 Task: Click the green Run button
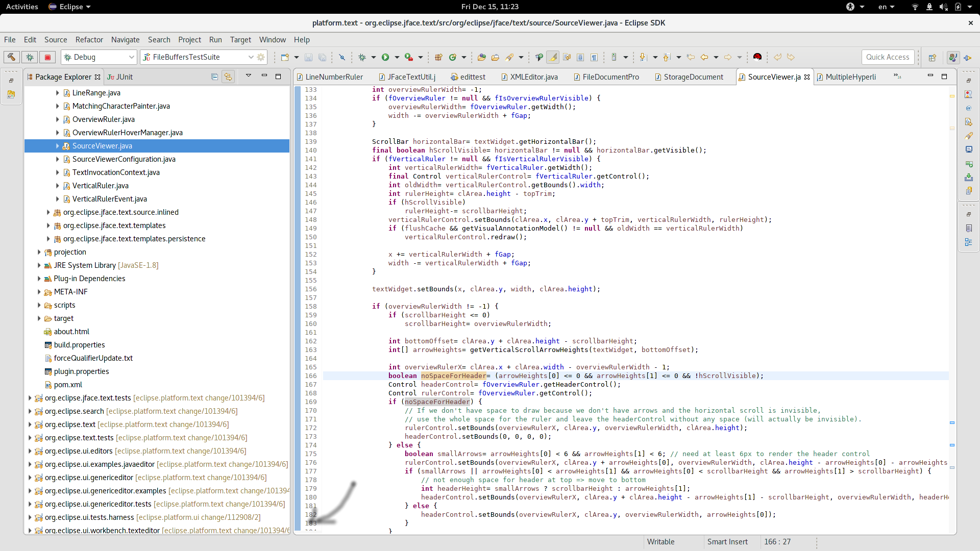pyautogui.click(x=385, y=57)
